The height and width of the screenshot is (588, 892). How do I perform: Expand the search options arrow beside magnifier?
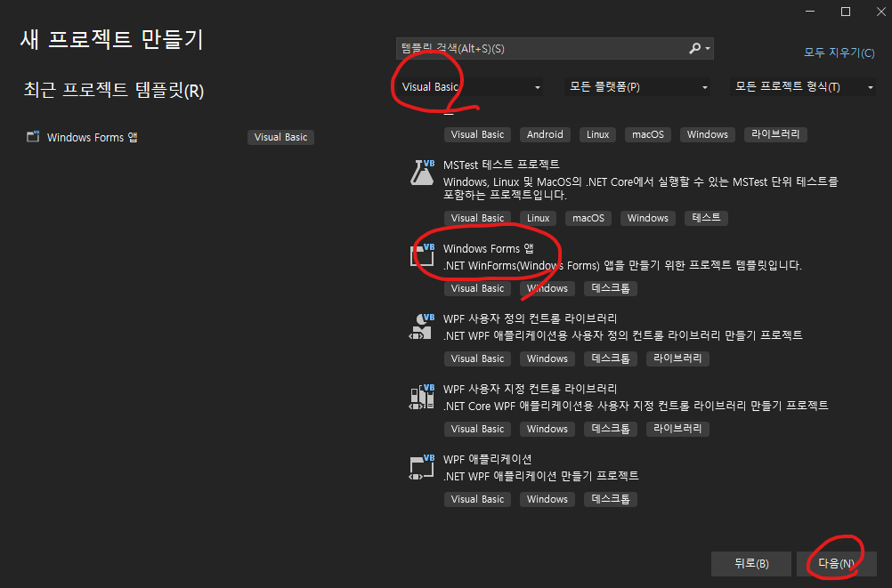pos(708,48)
